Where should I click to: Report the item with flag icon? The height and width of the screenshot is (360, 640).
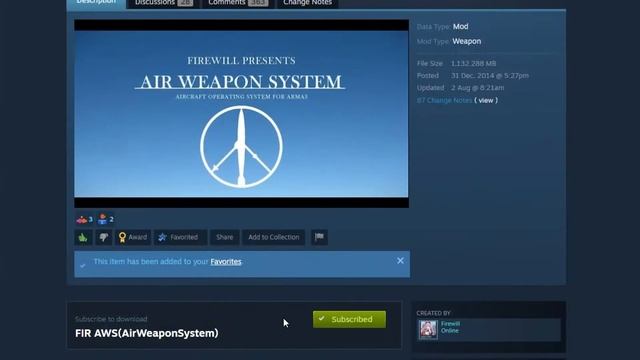point(319,237)
